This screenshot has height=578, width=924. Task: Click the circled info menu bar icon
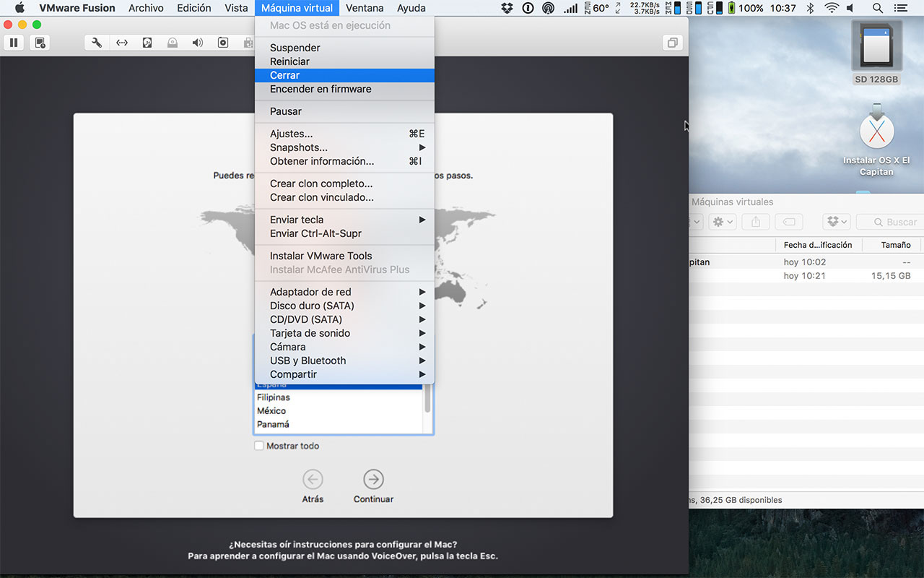pos(528,8)
